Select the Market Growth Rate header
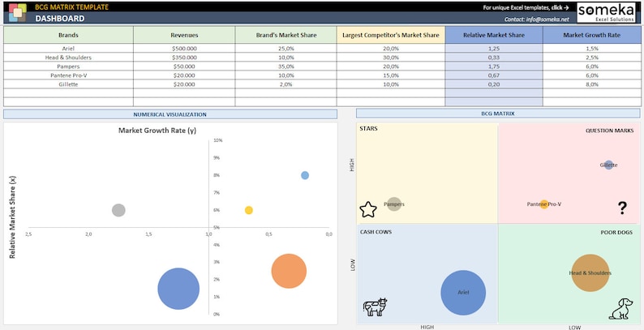 point(592,35)
